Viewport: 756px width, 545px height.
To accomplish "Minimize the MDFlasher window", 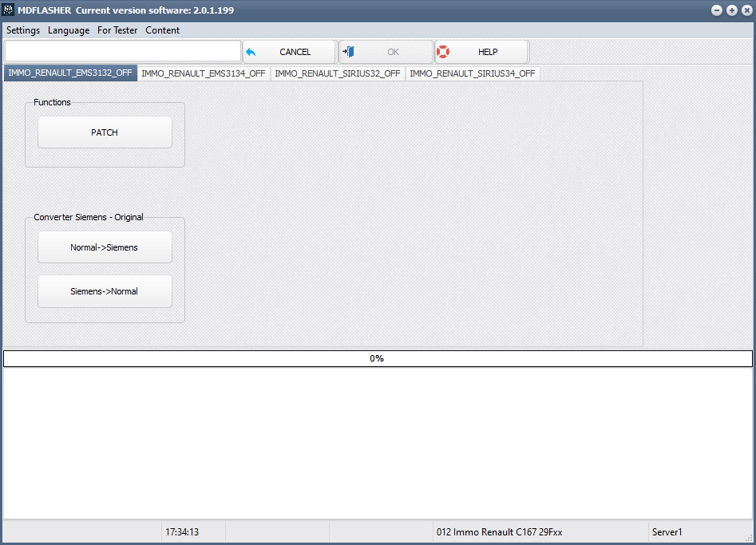I will [717, 10].
